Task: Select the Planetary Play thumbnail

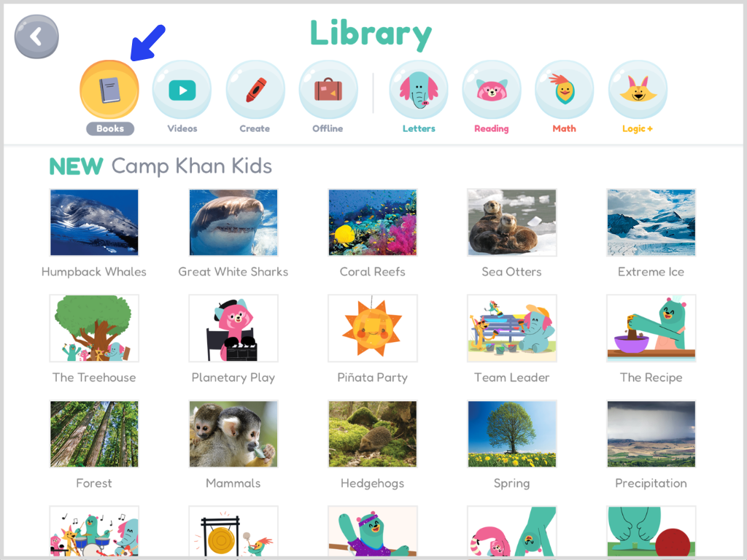Action: tap(233, 328)
